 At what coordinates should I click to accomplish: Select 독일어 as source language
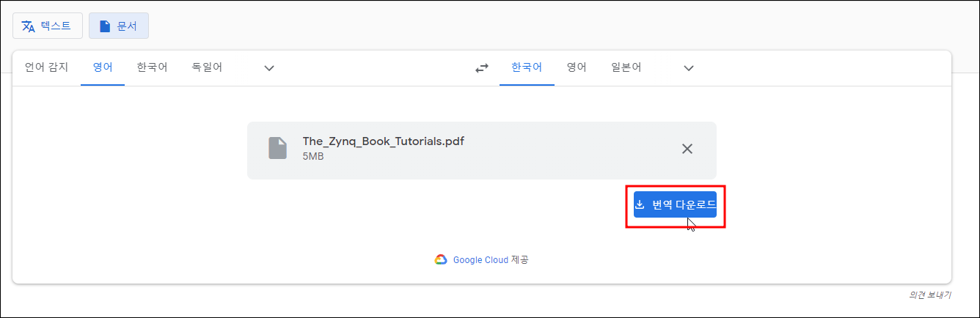[207, 67]
